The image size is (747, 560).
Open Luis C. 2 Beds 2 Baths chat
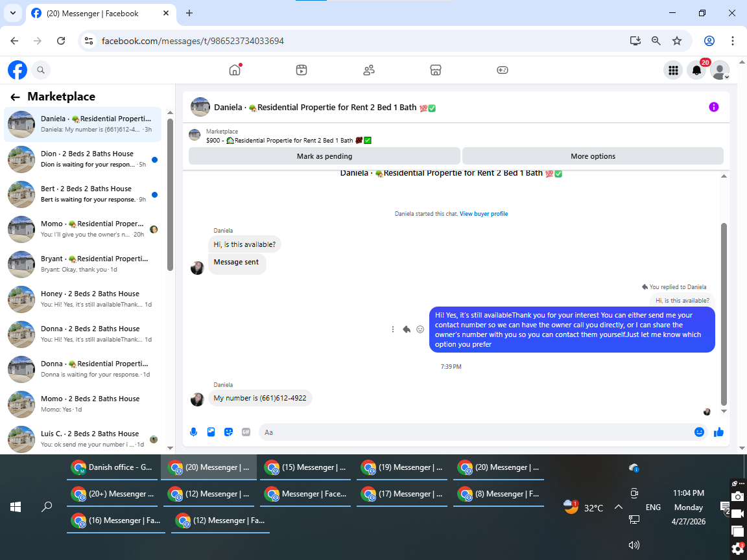tap(83, 439)
